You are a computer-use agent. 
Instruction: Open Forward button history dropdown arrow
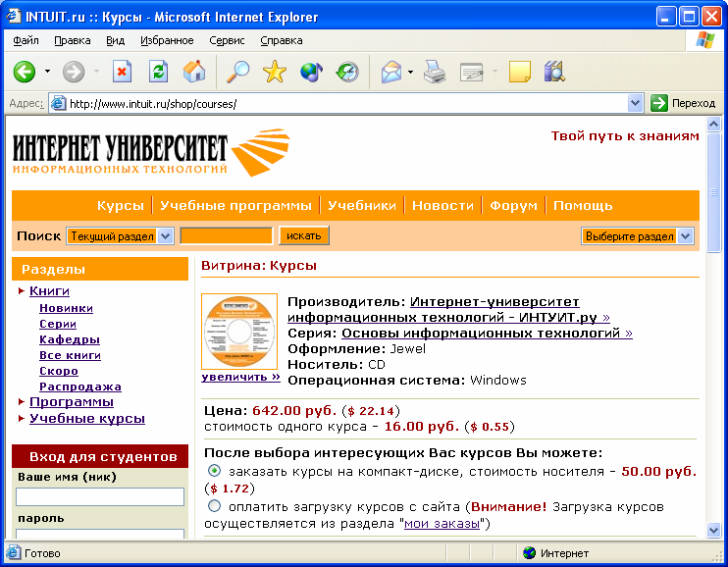[96, 72]
